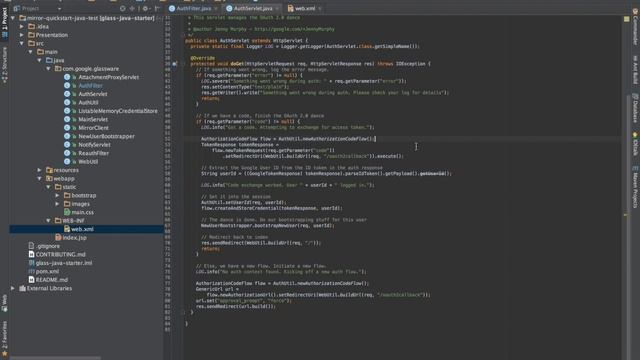Collapse the src folder
Image resolution: width=640 pixels, height=360 pixels.
coord(22,43)
